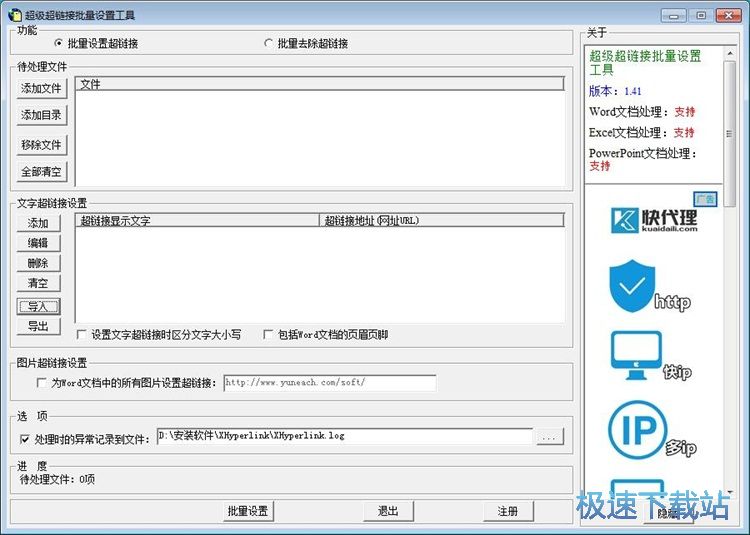750x535 pixels.
Task: Click the 全部清空 button
Action: [42, 171]
